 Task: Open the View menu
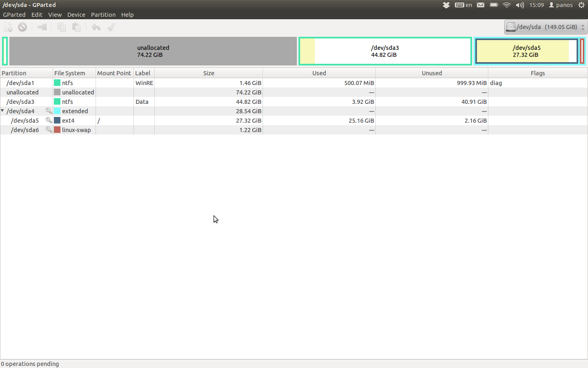click(x=55, y=15)
